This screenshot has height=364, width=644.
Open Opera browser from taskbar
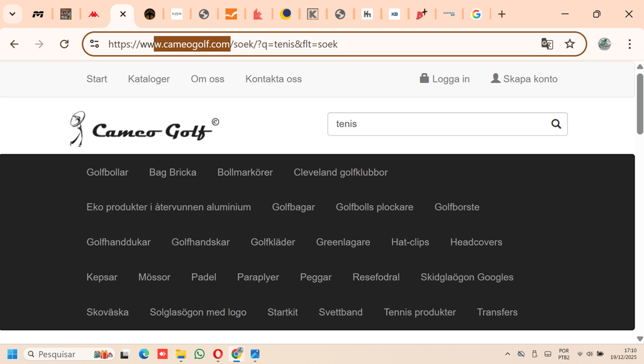tap(218, 354)
